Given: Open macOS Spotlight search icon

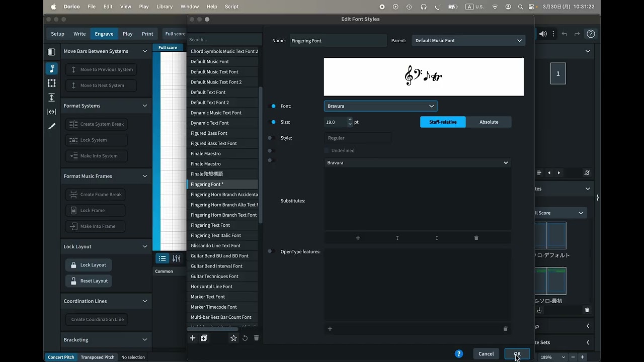Looking at the screenshot, I should point(520,7).
